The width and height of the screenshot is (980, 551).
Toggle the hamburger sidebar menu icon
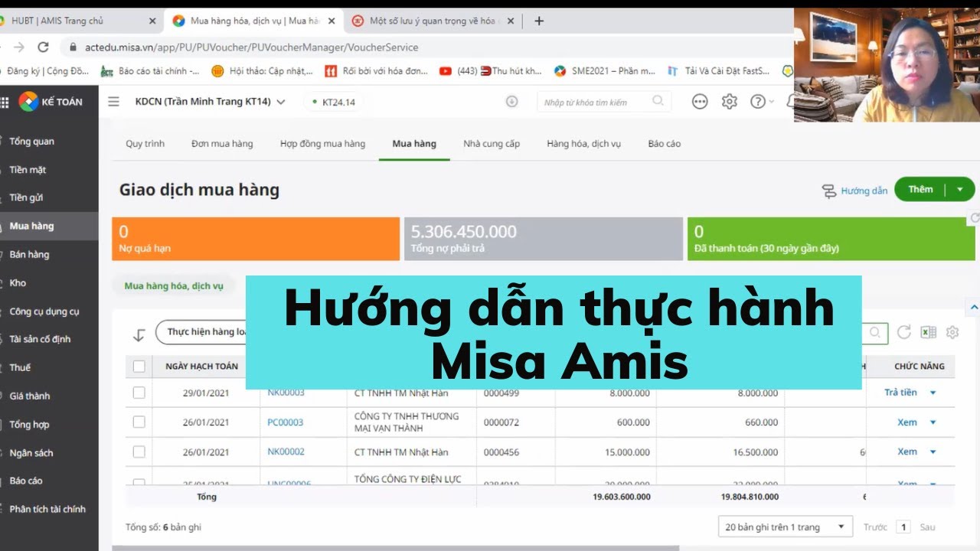coord(113,101)
